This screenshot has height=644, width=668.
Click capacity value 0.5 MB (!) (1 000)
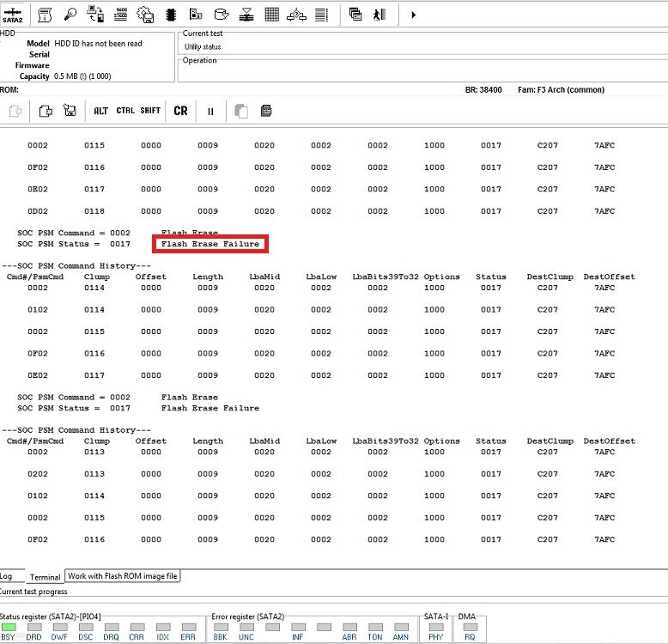pyautogui.click(x=82, y=76)
